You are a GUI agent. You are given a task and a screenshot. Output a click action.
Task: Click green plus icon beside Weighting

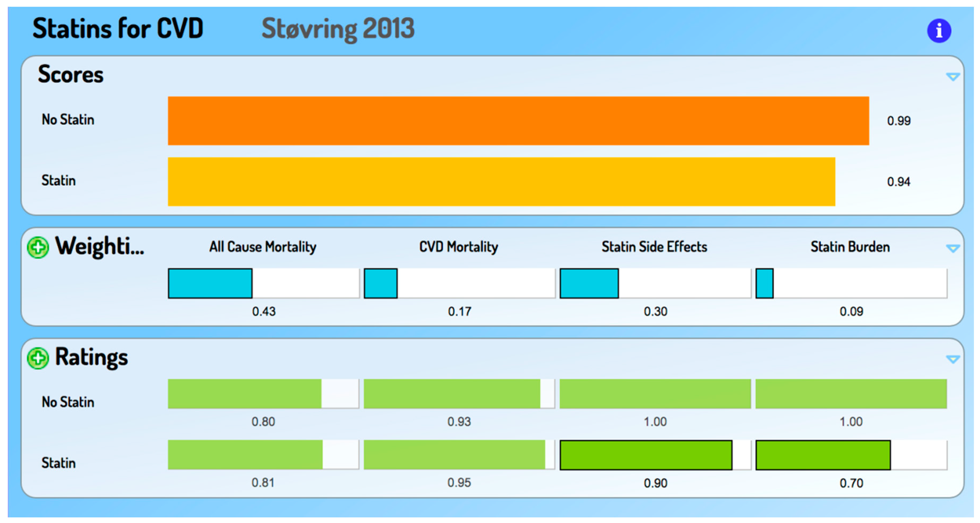[x=38, y=247]
